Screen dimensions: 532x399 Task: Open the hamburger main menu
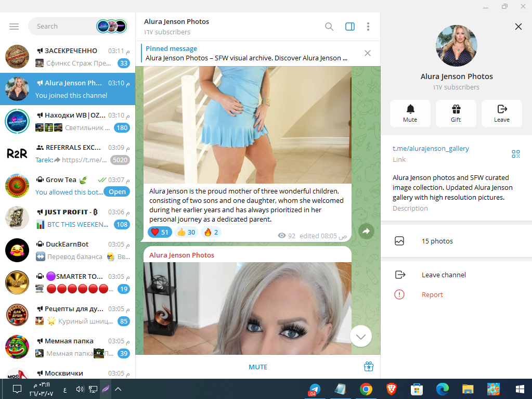(x=14, y=27)
